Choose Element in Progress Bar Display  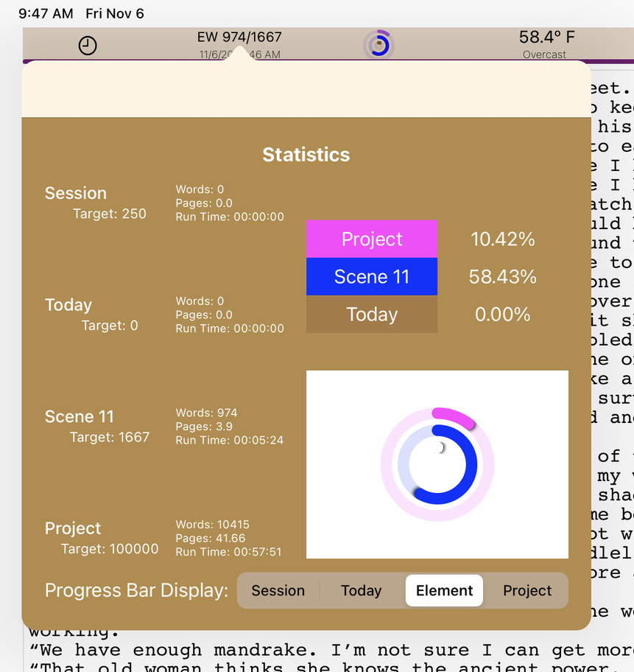444,591
